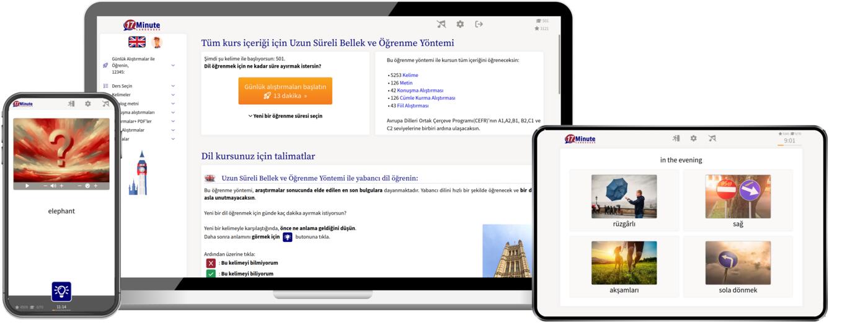Open the Fiil Alıştırması link
The image size is (868, 330).
click(x=413, y=105)
